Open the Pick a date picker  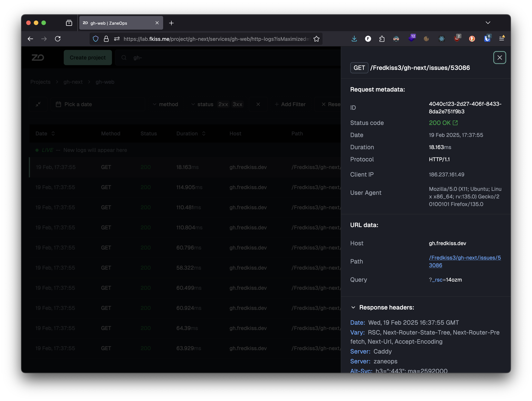[x=98, y=104]
